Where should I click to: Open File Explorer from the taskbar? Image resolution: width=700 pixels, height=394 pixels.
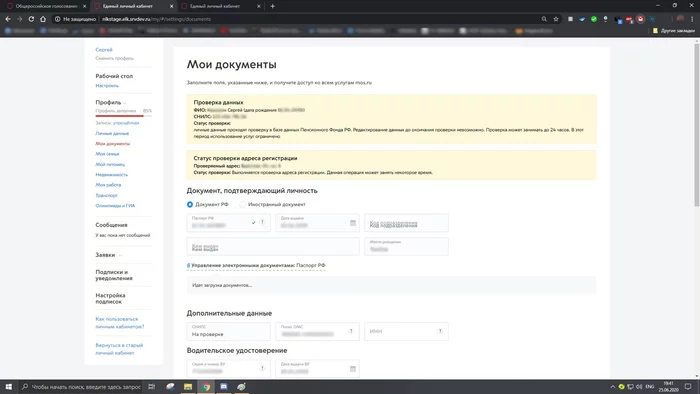pos(188,387)
